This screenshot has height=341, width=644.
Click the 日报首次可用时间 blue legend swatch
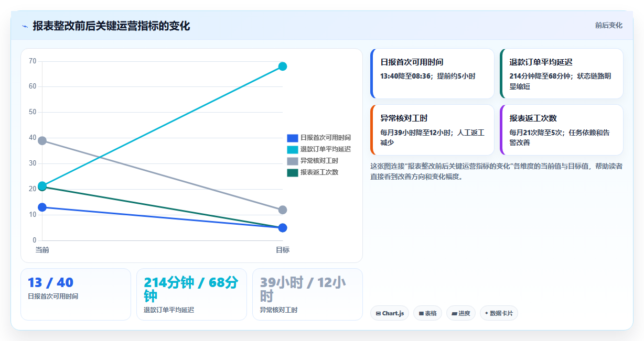coord(293,138)
